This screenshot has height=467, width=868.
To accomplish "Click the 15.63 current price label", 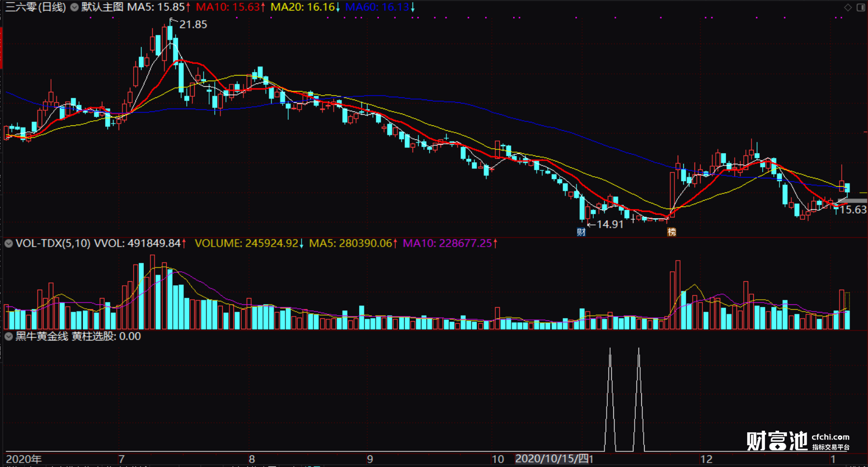I will (x=853, y=210).
